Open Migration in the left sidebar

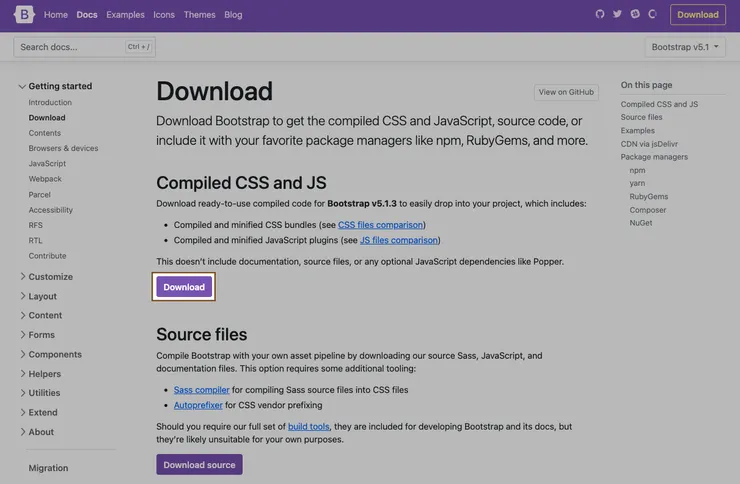point(48,468)
